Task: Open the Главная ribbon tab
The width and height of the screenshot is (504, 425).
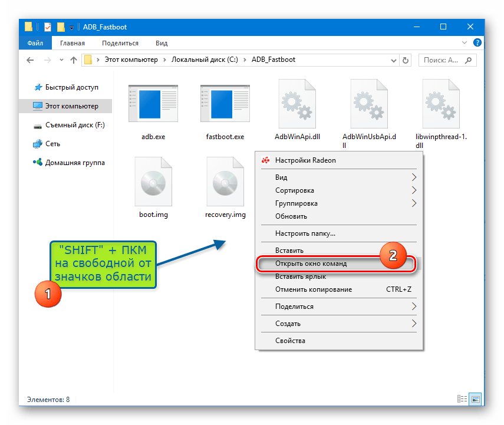Action: click(x=73, y=43)
